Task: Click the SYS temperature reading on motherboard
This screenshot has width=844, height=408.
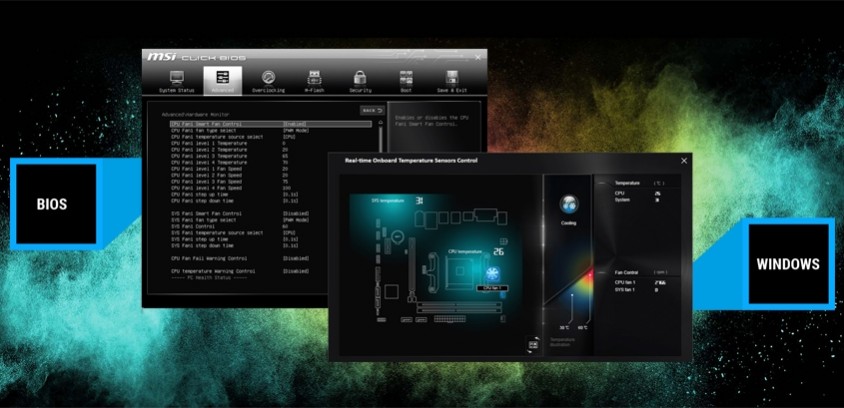Action: pyautogui.click(x=419, y=200)
